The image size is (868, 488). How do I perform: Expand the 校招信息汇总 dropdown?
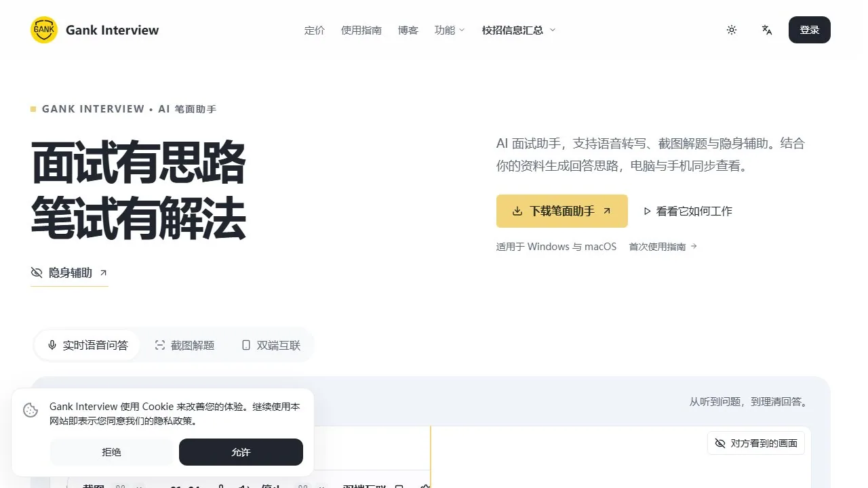click(519, 30)
